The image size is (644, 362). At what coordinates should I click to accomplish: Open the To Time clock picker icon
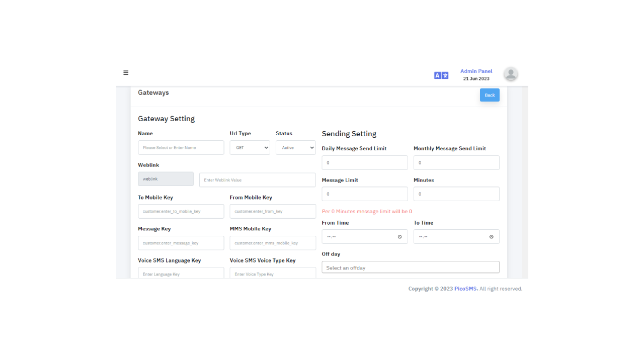(491, 237)
